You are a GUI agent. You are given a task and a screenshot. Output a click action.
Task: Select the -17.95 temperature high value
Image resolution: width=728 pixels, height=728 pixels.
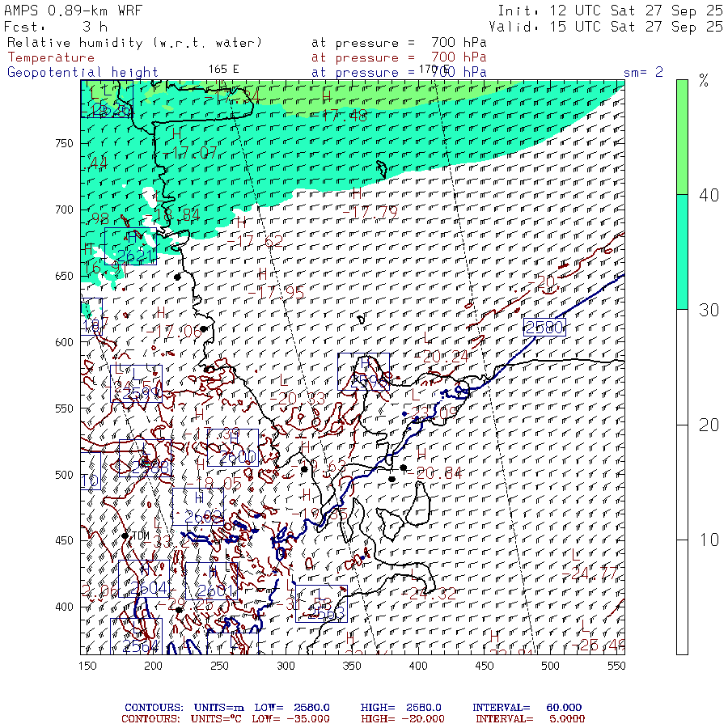[x=280, y=293]
